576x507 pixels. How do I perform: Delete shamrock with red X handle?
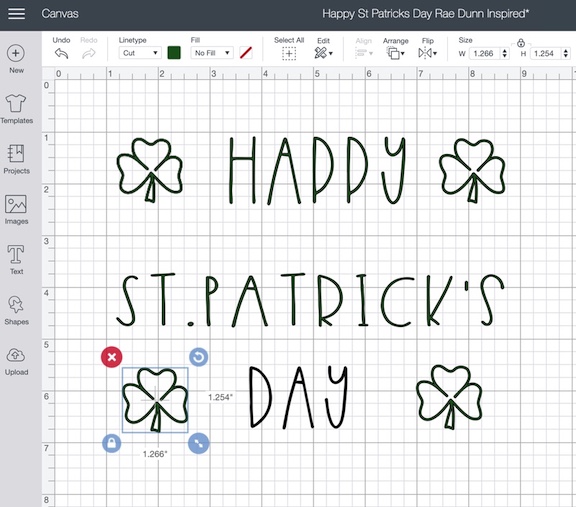(x=112, y=357)
